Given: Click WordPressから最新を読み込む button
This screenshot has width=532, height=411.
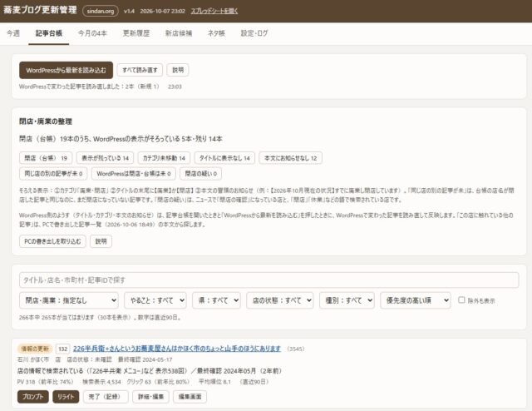Looking at the screenshot, I should coord(66,71).
